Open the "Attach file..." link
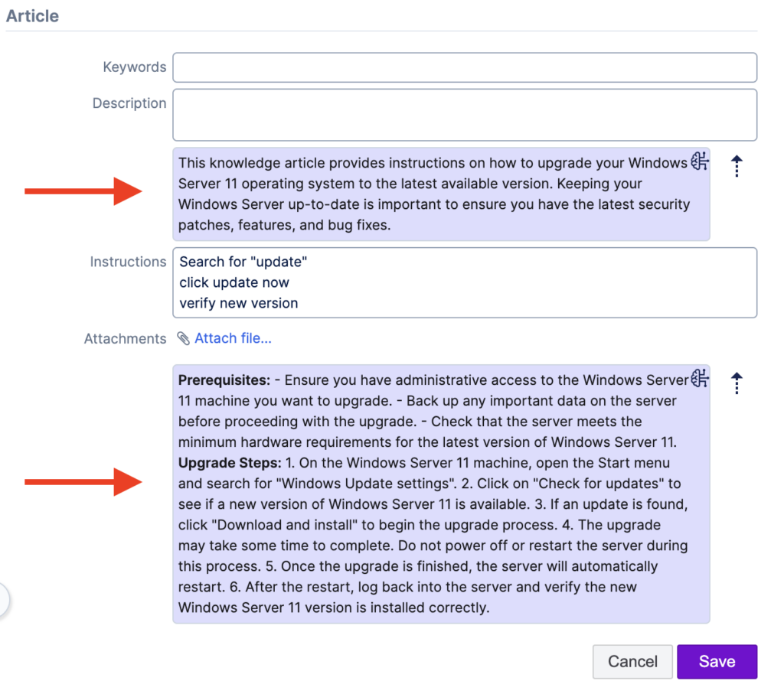 (x=233, y=337)
